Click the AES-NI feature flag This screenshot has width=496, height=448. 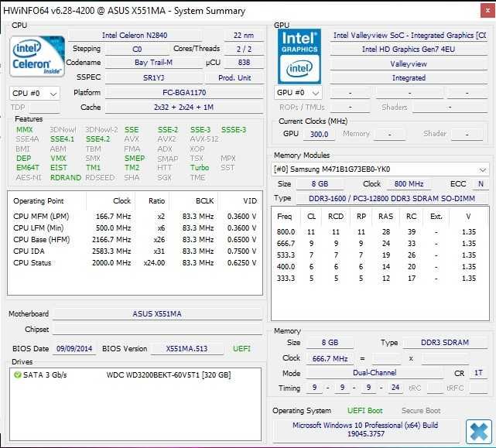point(29,177)
